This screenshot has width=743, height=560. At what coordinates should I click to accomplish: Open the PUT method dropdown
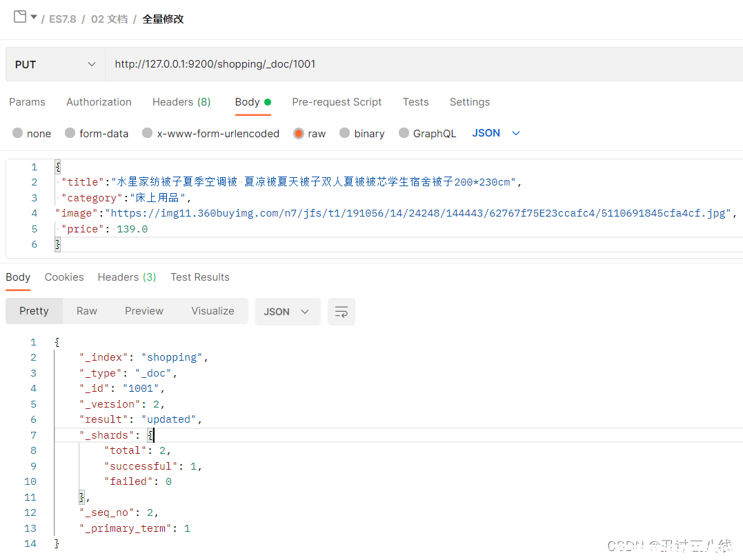point(55,64)
